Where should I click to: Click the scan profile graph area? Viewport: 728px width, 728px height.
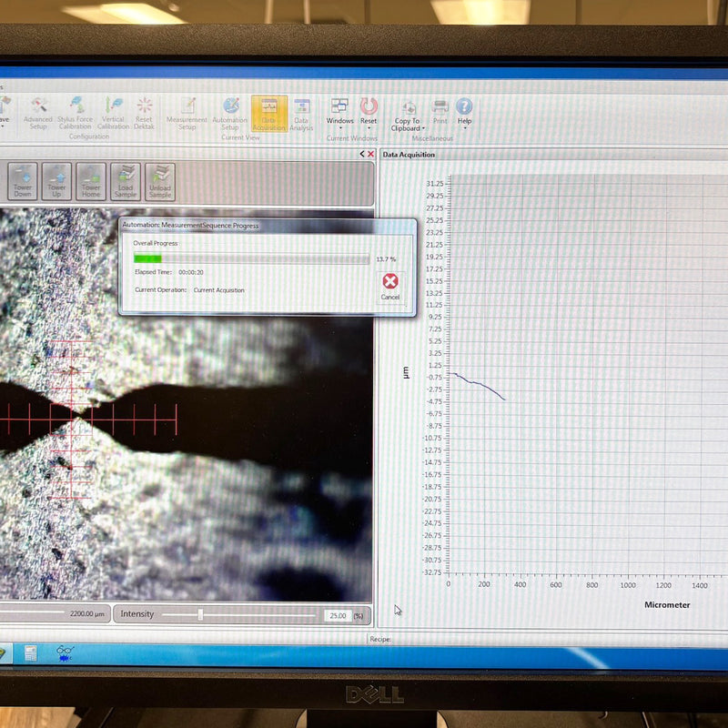pos(588,374)
